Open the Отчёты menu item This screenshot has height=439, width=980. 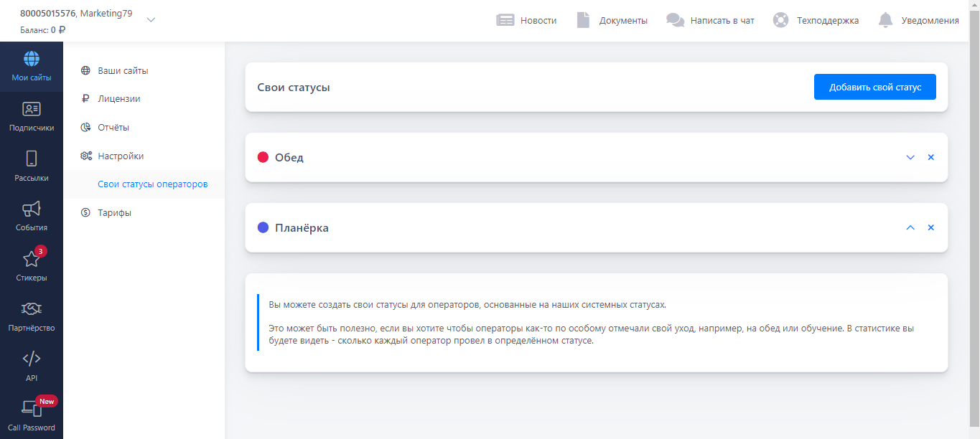(x=113, y=128)
